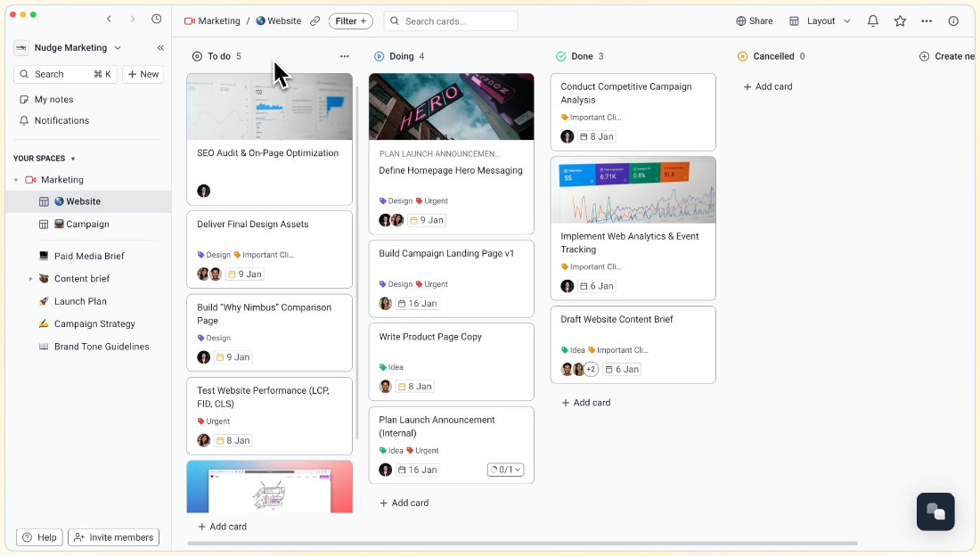Click 16 Jan date on Build Campaign Landing Page
Image resolution: width=980 pixels, height=556 pixels.
[417, 303]
